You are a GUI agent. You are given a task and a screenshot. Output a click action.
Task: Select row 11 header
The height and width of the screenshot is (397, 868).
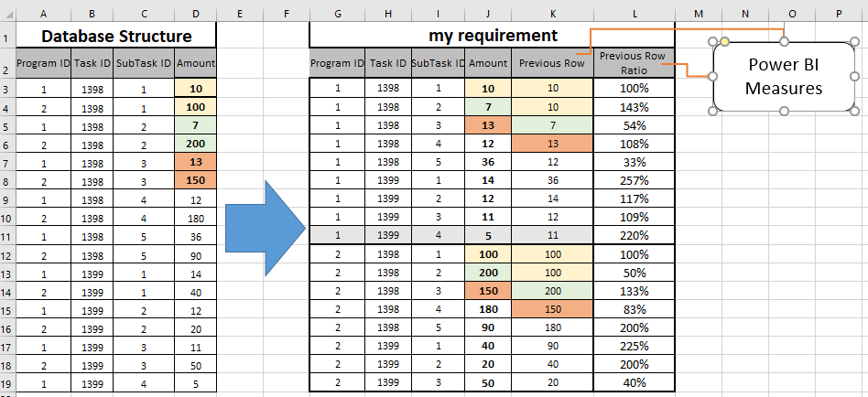click(7, 235)
